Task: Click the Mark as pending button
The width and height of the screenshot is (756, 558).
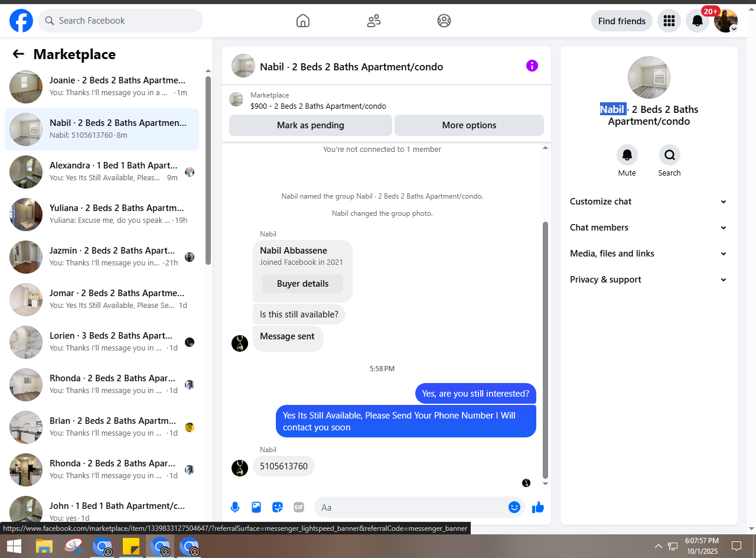Action: [x=311, y=125]
